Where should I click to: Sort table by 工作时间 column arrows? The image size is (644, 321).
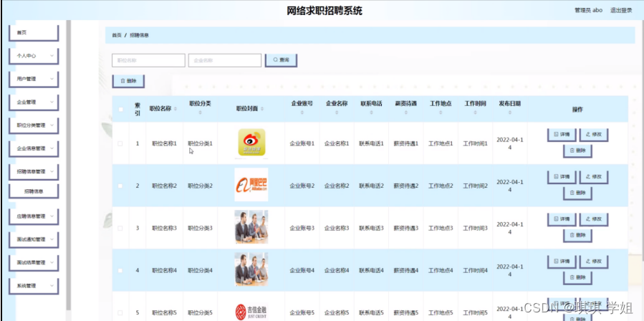pos(475,112)
